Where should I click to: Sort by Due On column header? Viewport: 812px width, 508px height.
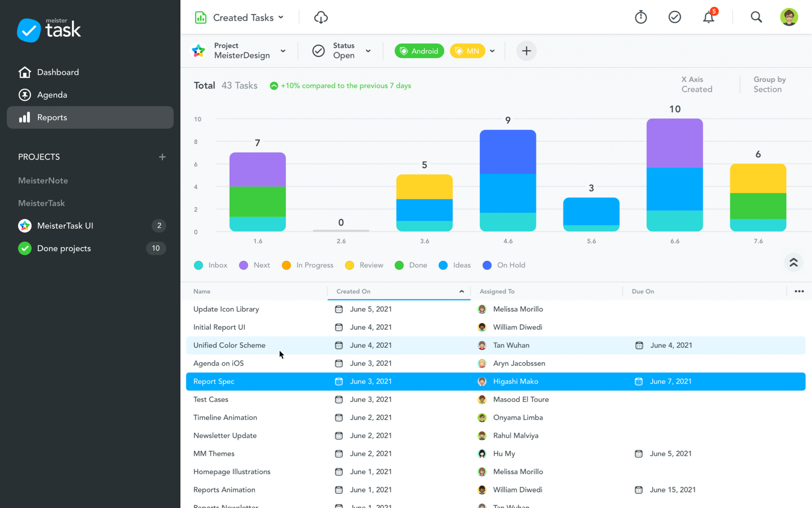(643, 291)
